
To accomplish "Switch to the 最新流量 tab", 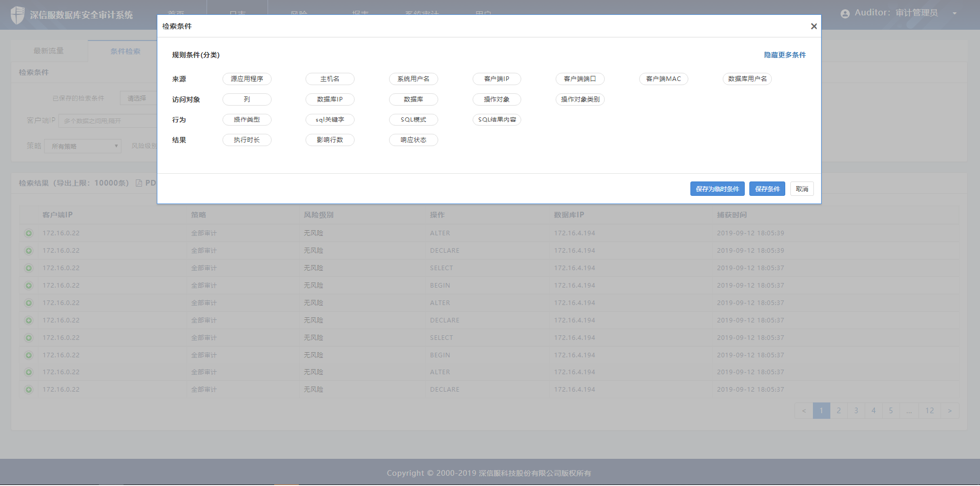I will [49, 51].
